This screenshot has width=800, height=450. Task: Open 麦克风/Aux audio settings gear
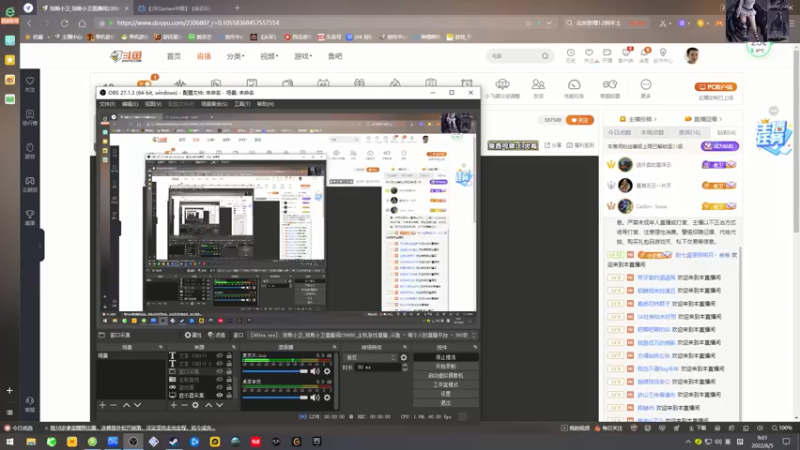(x=327, y=371)
